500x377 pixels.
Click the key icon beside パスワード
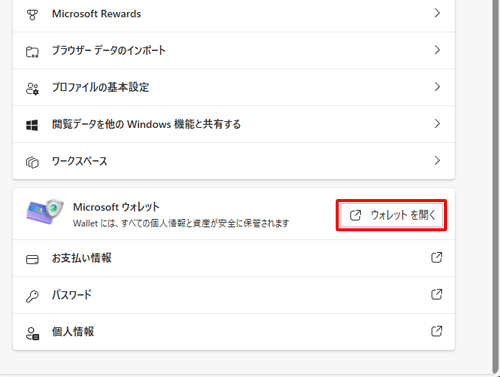pyautogui.click(x=32, y=296)
